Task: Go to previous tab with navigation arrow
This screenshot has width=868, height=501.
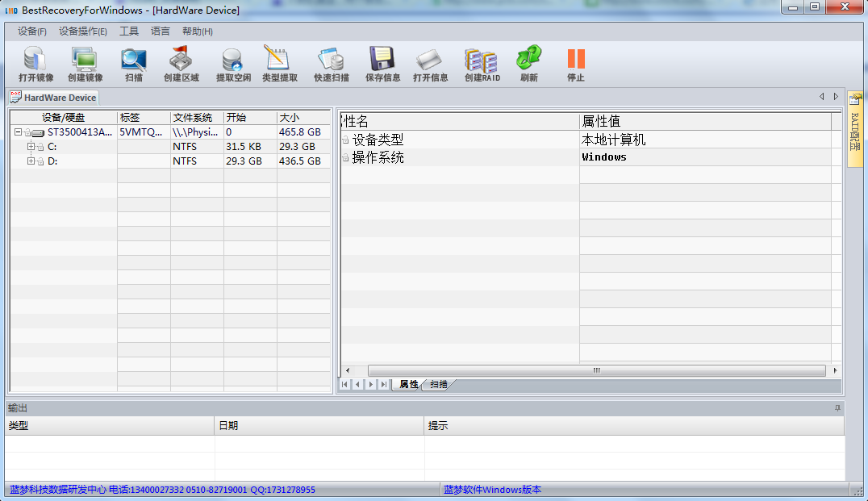Action: (357, 384)
